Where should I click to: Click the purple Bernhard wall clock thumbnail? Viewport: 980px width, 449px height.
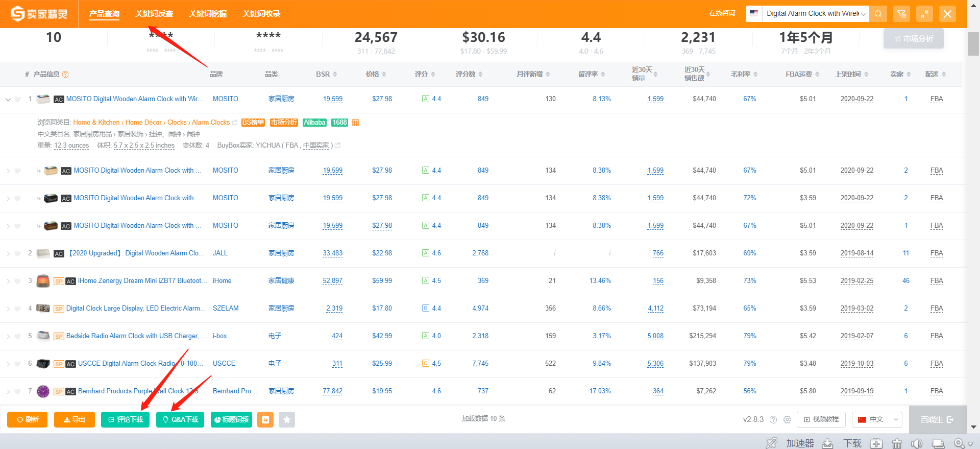43,391
